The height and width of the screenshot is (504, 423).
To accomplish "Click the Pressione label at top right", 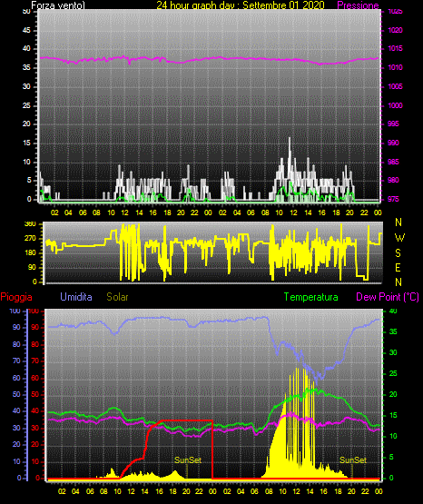I will pos(358,5).
